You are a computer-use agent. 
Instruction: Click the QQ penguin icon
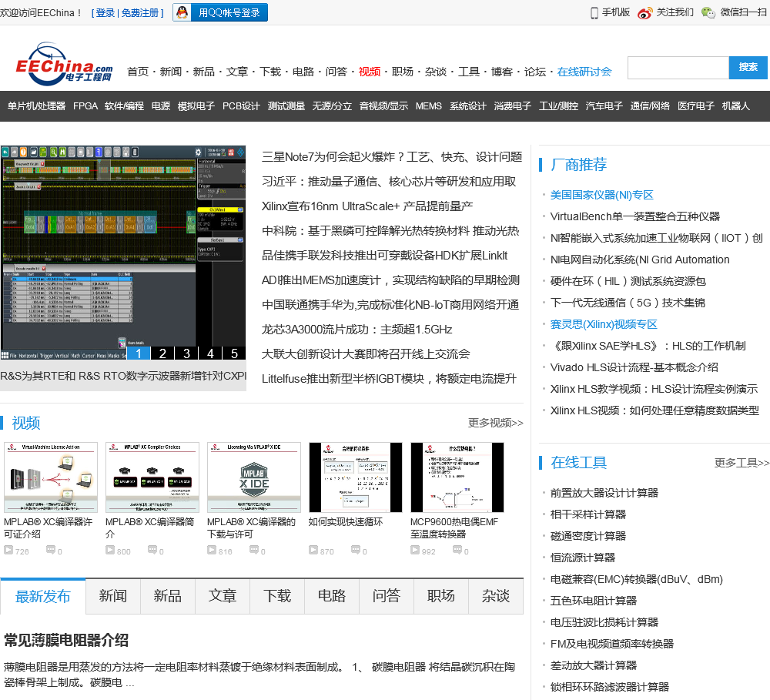(182, 12)
